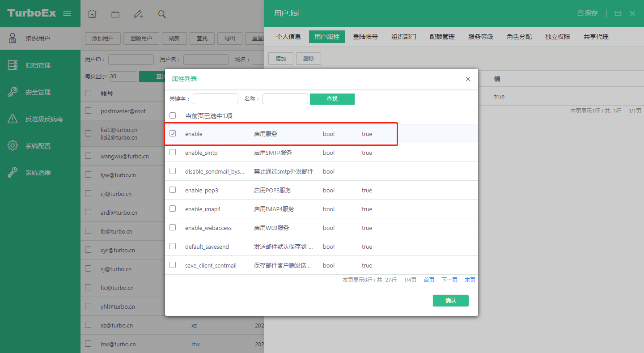Check postmaster@root row checkbox
Viewport: 644px width, 353px height.
click(x=88, y=111)
